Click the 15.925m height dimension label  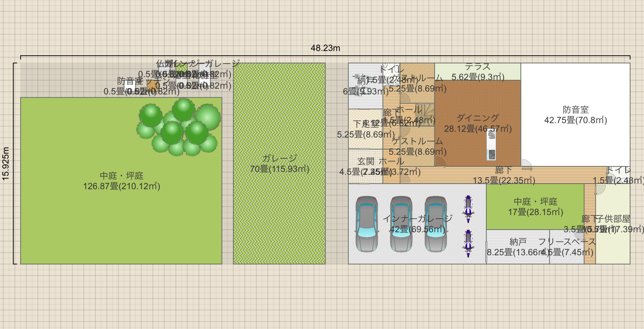[x=6, y=164]
